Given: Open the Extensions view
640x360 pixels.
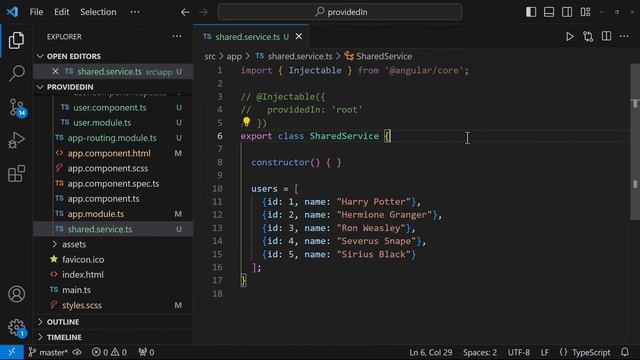Looking at the screenshot, I should point(16,174).
